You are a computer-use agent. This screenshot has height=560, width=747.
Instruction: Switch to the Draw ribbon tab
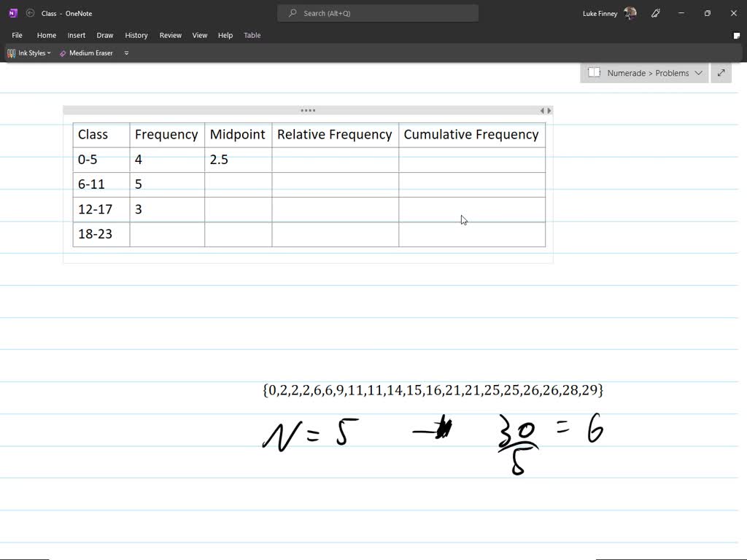click(x=104, y=35)
